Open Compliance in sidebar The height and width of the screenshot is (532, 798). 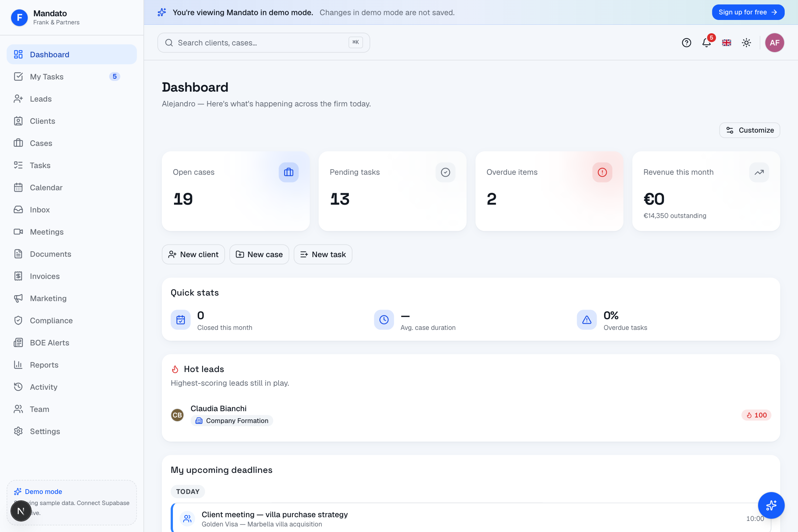tap(72, 320)
